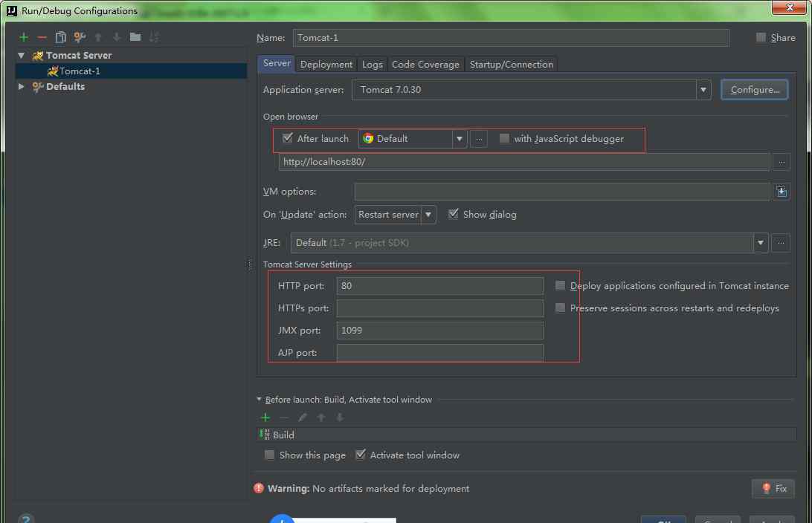The width and height of the screenshot is (812, 523).
Task: Open the Logs tab
Action: point(373,64)
